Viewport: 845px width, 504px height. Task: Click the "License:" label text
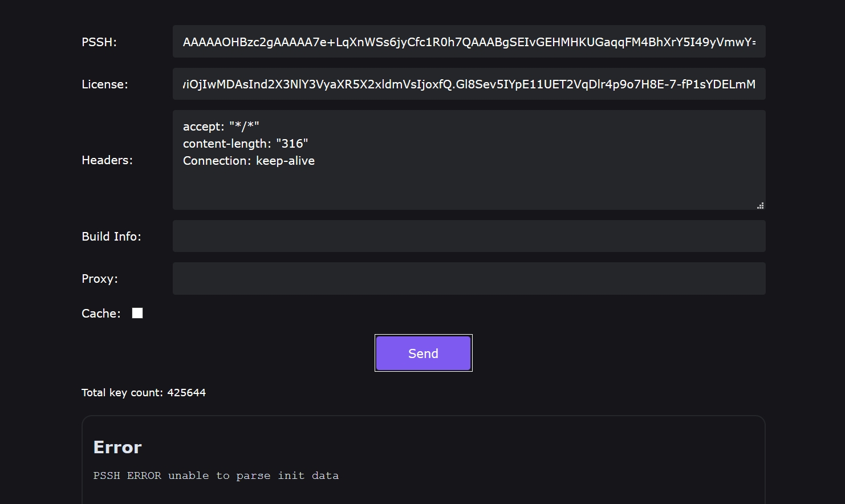[105, 84]
